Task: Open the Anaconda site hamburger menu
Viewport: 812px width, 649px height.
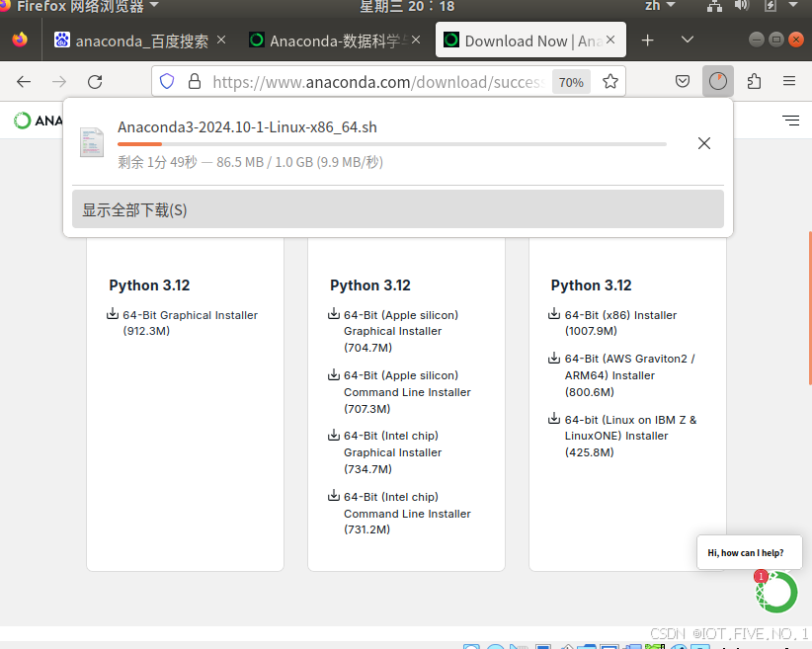Action: point(791,121)
